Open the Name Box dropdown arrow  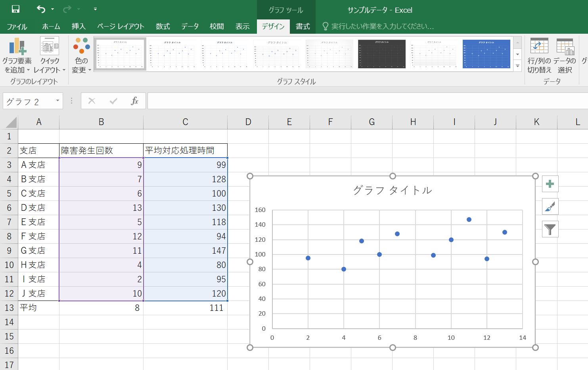point(58,101)
